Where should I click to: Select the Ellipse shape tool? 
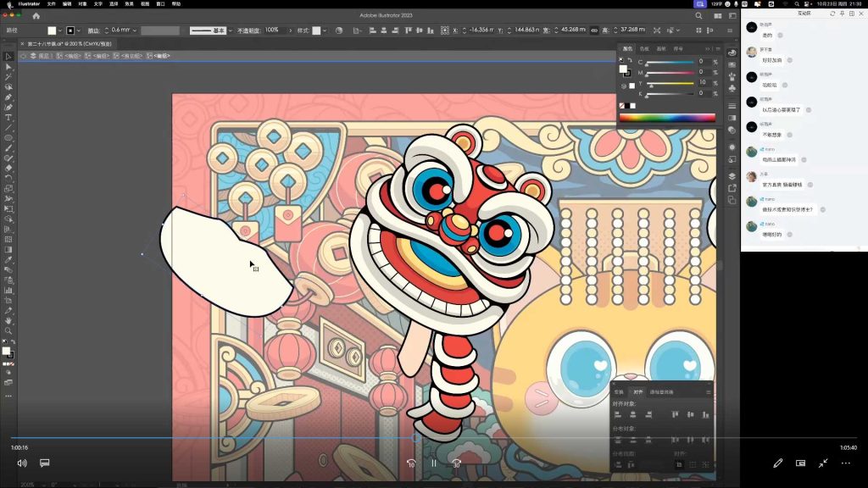[x=8, y=138]
